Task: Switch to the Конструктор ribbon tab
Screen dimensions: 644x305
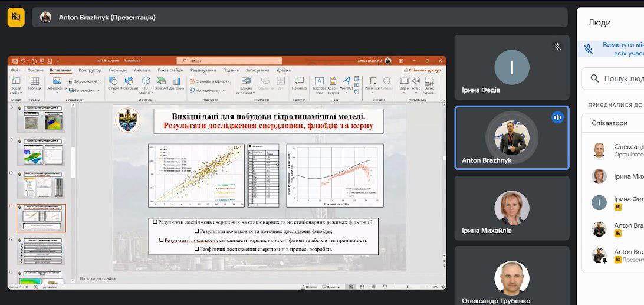Action: coord(90,70)
